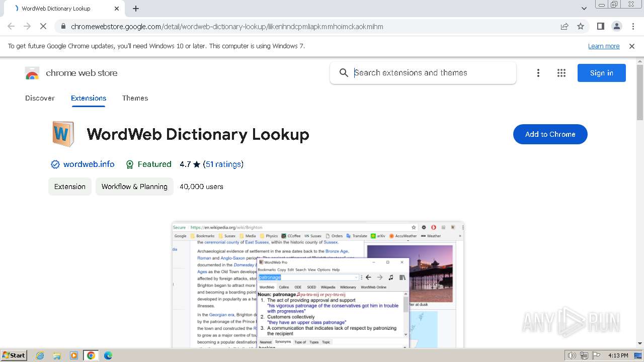The height and width of the screenshot is (362, 644).
Task: Click the 40,000 users text
Action: (x=201, y=187)
